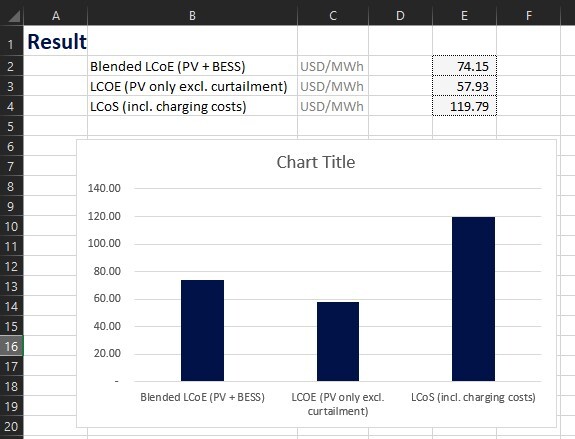
Task: Select column F header
Action: 528,15
